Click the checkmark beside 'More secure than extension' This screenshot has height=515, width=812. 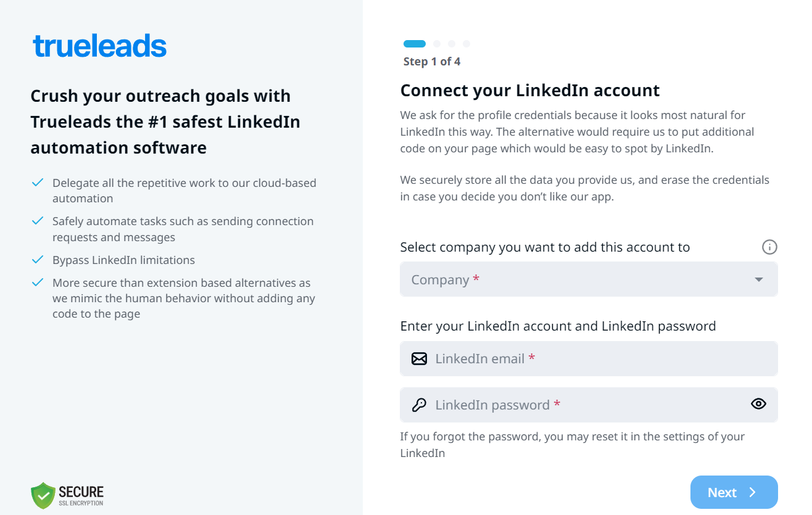coord(38,282)
